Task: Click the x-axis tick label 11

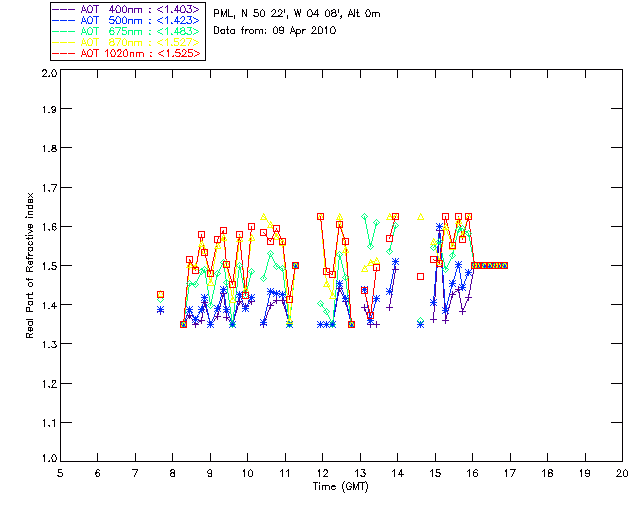Action: (285, 473)
